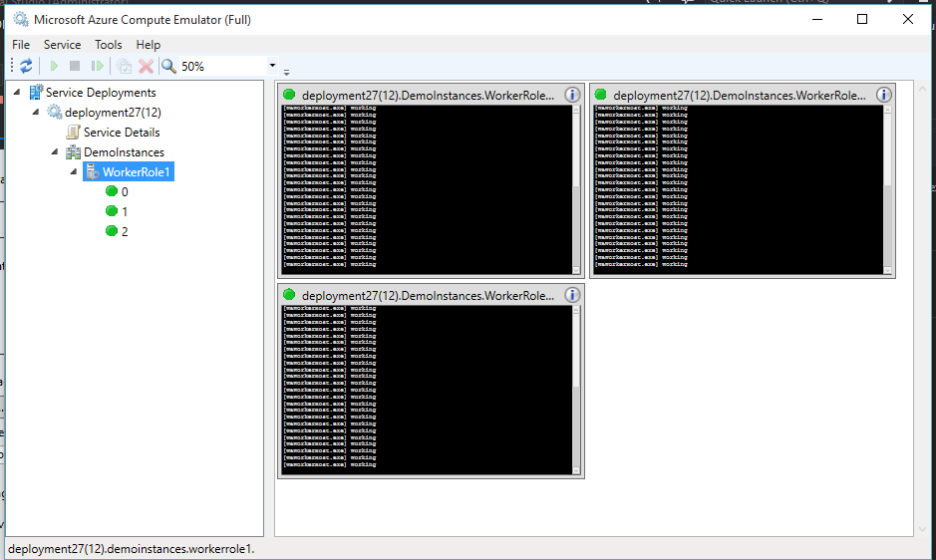Viewport: 936px width, 560px height.
Task: Click the toolbar grip handle
Action: point(12,66)
